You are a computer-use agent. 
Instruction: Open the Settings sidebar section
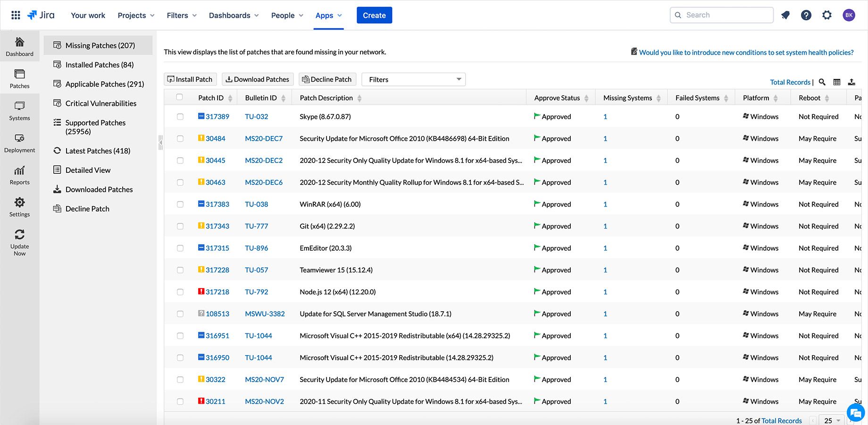(x=19, y=207)
